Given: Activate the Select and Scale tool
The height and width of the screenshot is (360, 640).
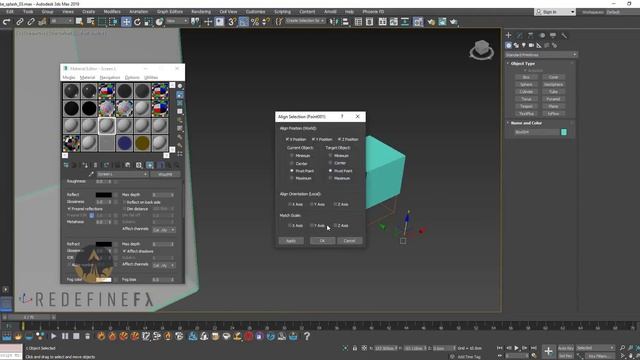Looking at the screenshot, I should pos(148,22).
